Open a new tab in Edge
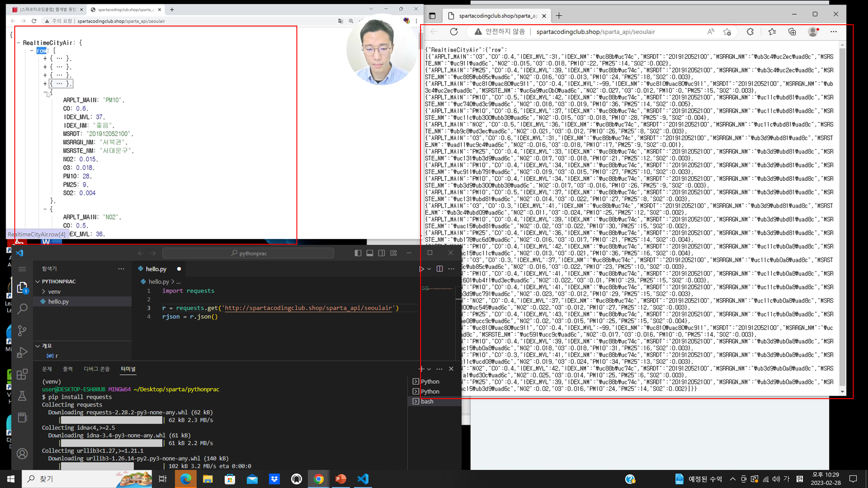Viewport: 868px width, 488px height. click(559, 16)
